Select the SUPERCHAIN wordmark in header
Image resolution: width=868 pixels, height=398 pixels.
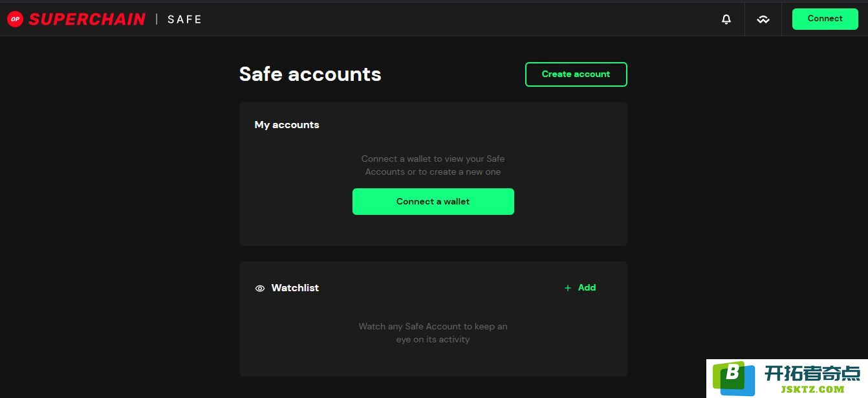[x=87, y=19]
